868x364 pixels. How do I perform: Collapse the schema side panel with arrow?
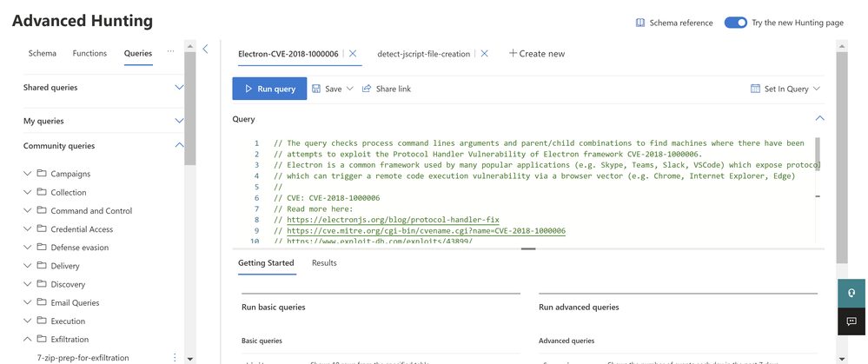tap(205, 50)
